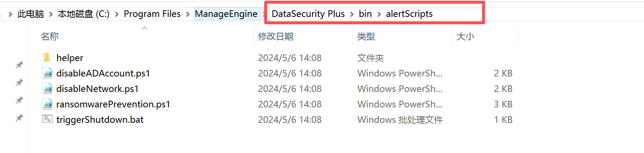The height and width of the screenshot is (153, 644).
Task: Click the pin icon beside helper row
Action: coord(20,65)
